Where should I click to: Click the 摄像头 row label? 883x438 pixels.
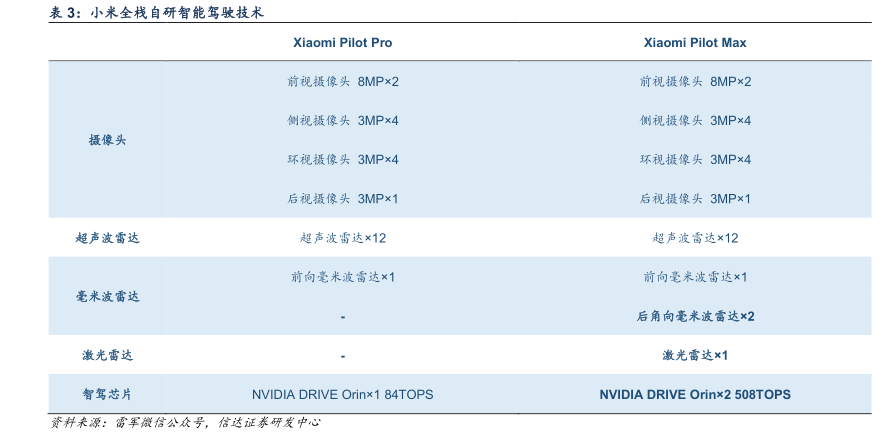coord(108,140)
